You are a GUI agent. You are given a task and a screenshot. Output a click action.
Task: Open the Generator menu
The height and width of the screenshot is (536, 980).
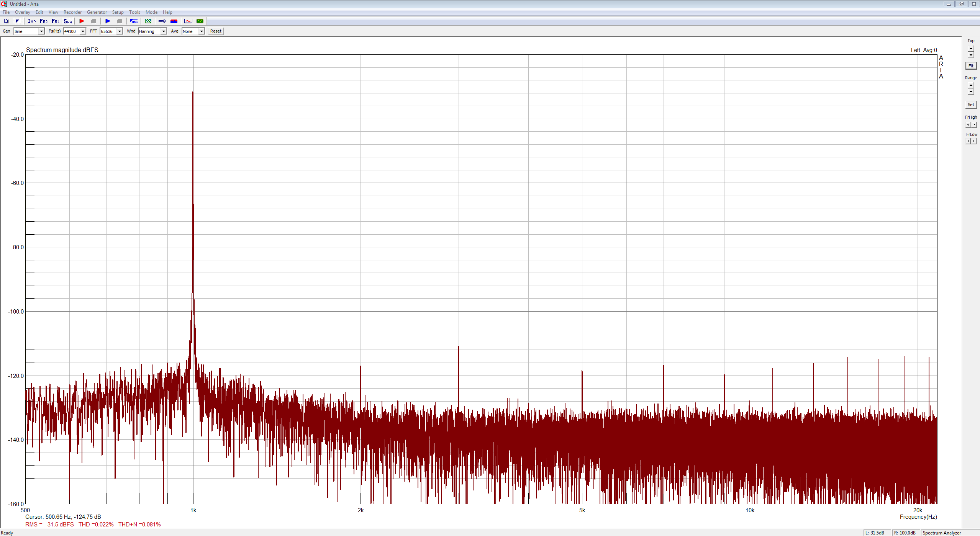[x=97, y=12]
